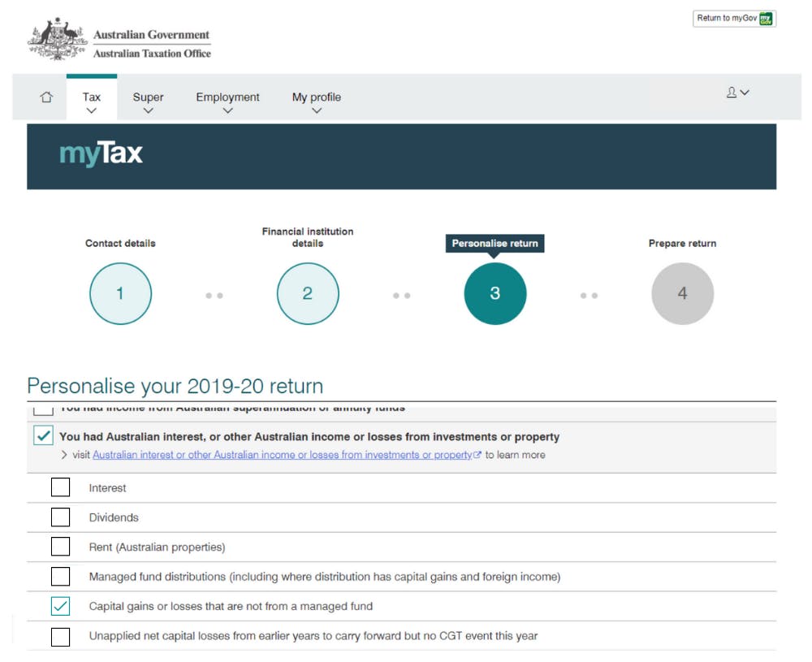Go to step 1 Contact details circle
The image size is (812, 662).
click(x=121, y=294)
